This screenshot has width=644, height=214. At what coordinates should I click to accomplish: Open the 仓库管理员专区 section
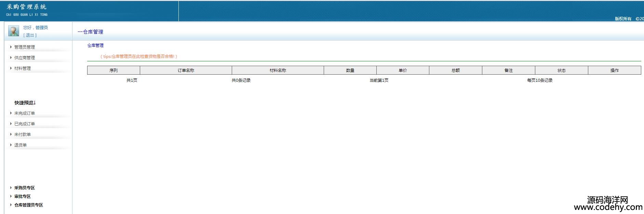(29, 205)
